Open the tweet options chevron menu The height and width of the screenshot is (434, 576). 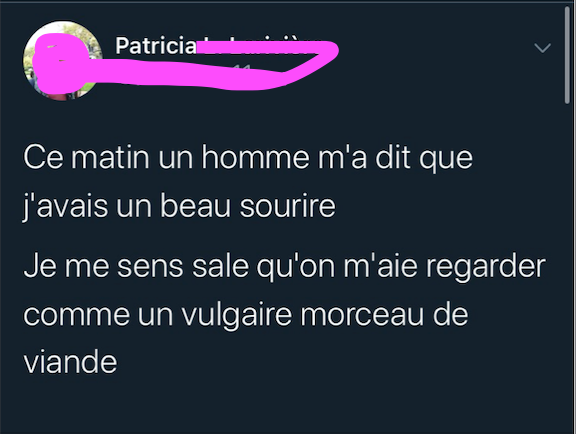[x=542, y=48]
